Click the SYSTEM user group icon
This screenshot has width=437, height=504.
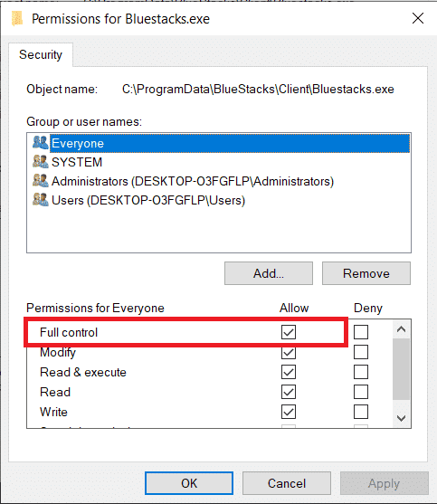40,162
